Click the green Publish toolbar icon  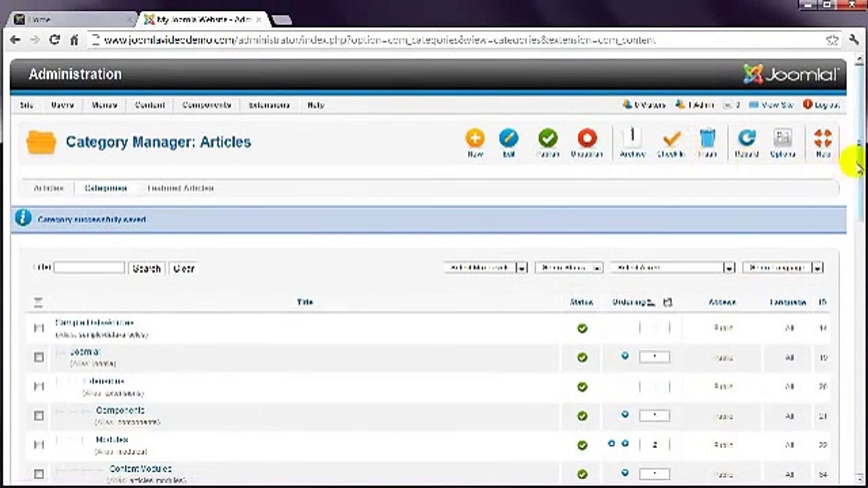pyautogui.click(x=548, y=139)
